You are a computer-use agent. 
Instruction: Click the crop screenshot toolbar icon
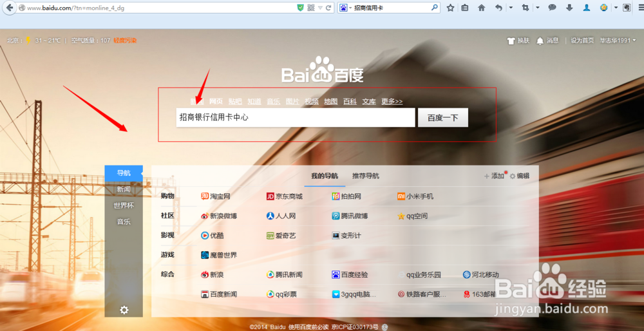coord(526,7)
